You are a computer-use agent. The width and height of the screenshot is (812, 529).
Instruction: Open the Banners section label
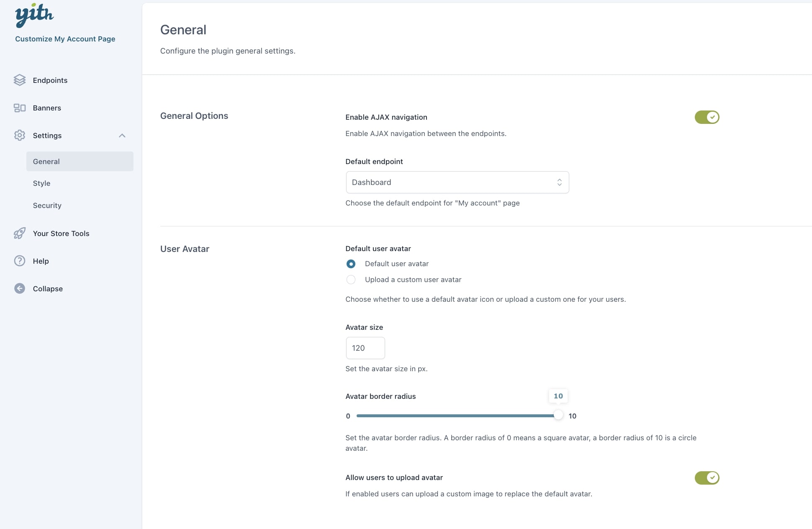(47, 108)
